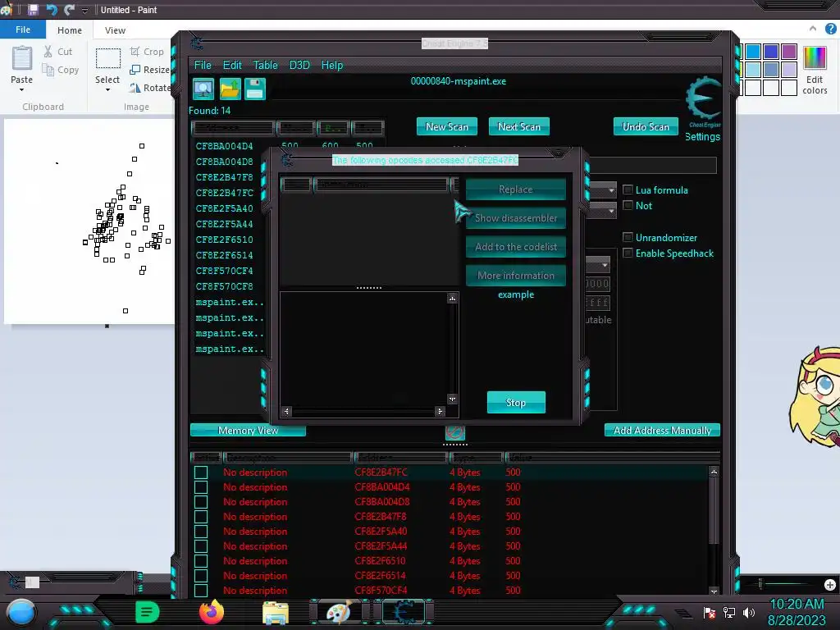
Task: Click the Paste clipboard icon in Paint
Action: coord(22,58)
